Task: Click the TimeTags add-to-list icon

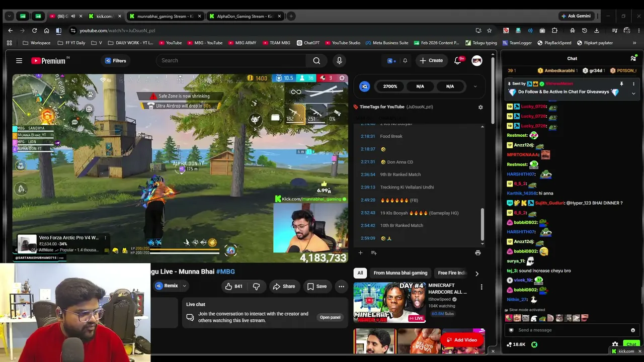Action: click(x=374, y=253)
